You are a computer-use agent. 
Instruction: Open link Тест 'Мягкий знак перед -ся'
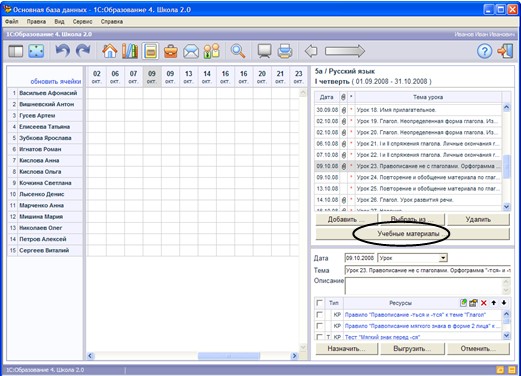click(382, 337)
